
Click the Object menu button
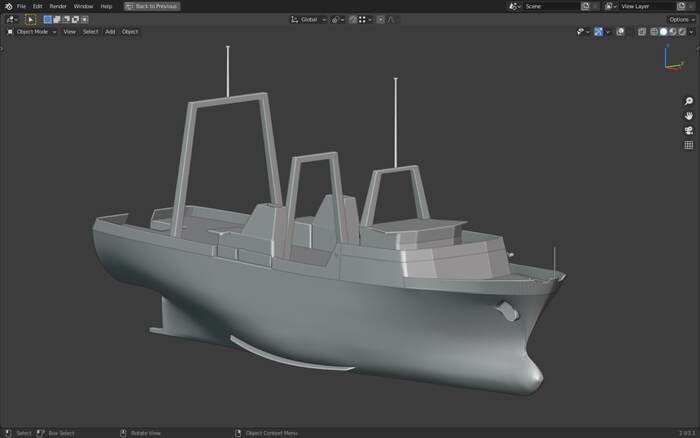(x=130, y=31)
